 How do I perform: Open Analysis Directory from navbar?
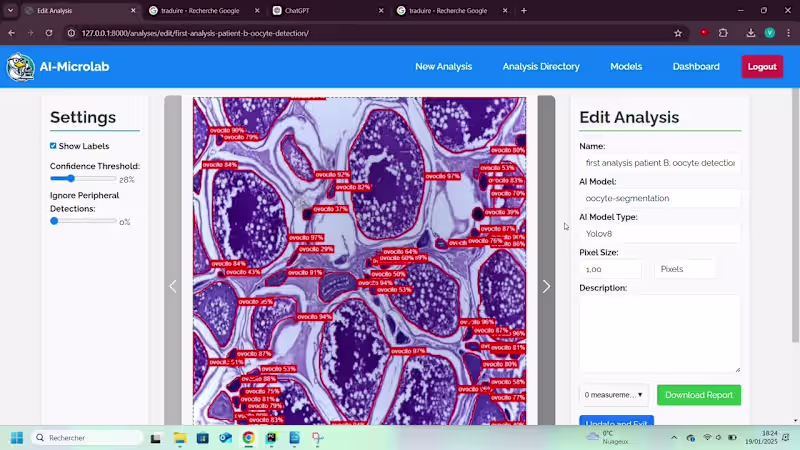pyautogui.click(x=541, y=67)
